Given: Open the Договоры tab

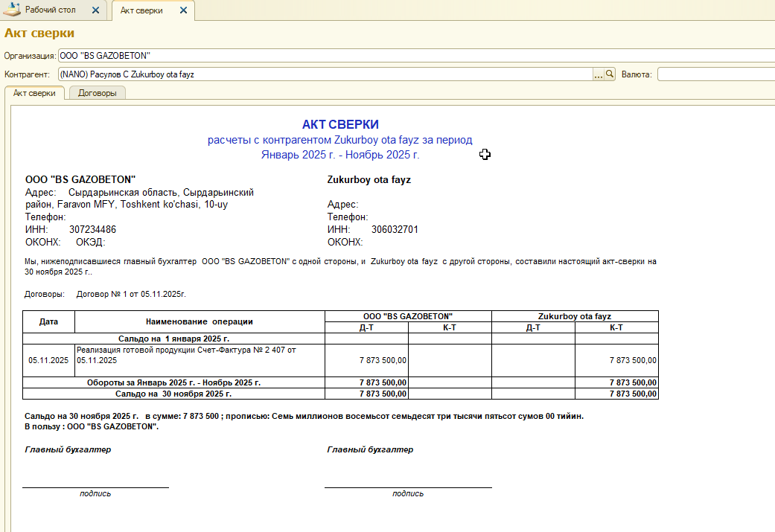Looking at the screenshot, I should pyautogui.click(x=98, y=93).
